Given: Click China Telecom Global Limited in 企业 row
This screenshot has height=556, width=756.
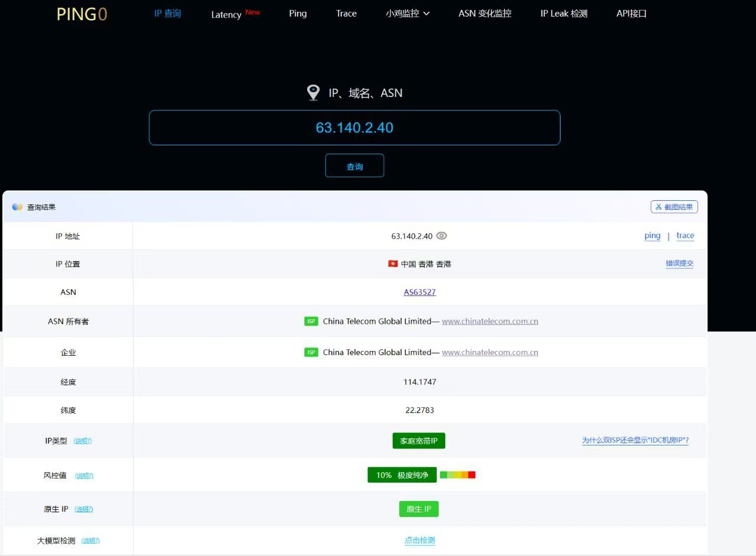Looking at the screenshot, I should [377, 352].
